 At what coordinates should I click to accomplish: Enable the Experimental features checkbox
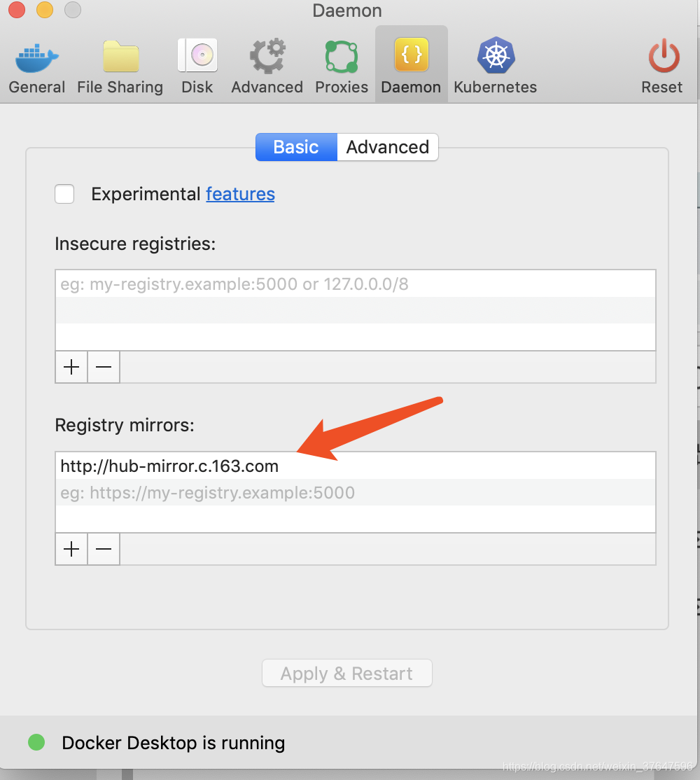pyautogui.click(x=64, y=194)
